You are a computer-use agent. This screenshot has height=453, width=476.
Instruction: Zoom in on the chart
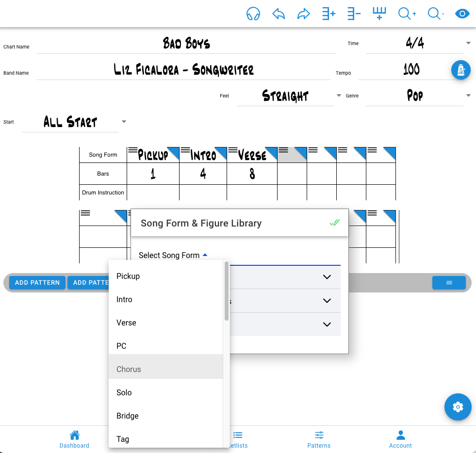407,14
